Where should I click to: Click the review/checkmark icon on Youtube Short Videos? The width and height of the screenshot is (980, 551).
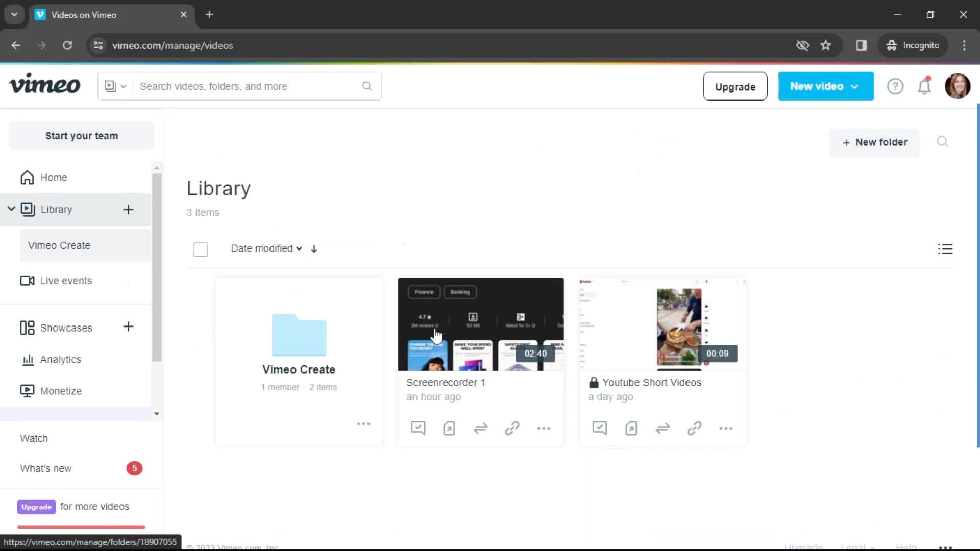coord(600,428)
